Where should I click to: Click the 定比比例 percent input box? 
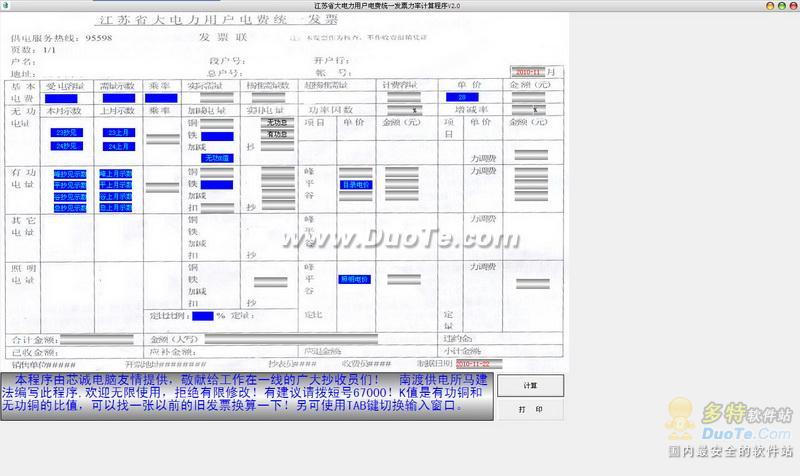[203, 316]
